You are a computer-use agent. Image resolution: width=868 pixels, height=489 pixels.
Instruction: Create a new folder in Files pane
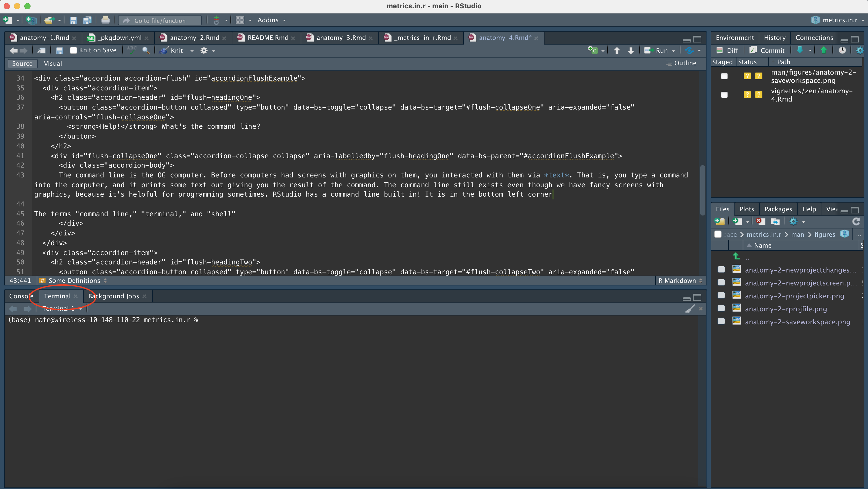pyautogui.click(x=720, y=221)
